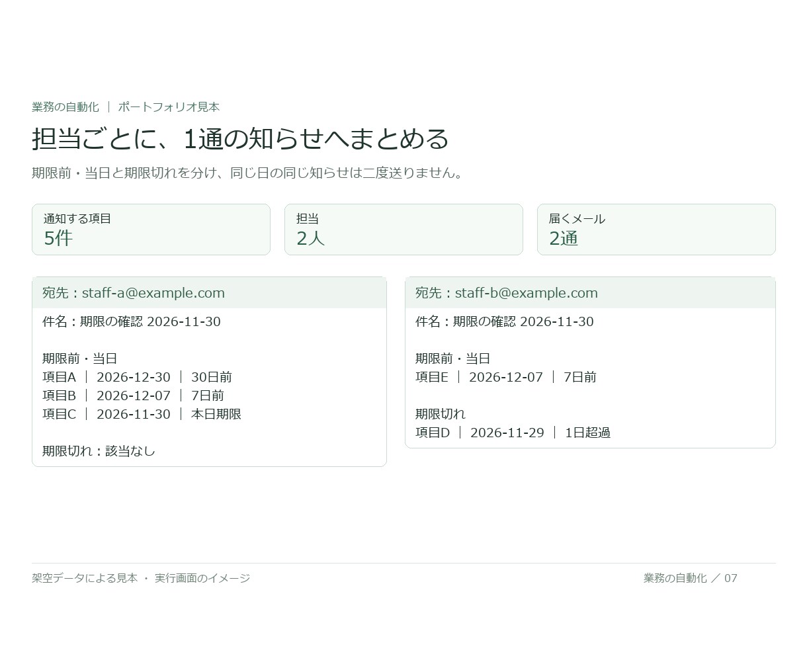This screenshot has height=672, width=807.
Task: Click the line 期限切れ：該当なし
Action: (x=99, y=451)
